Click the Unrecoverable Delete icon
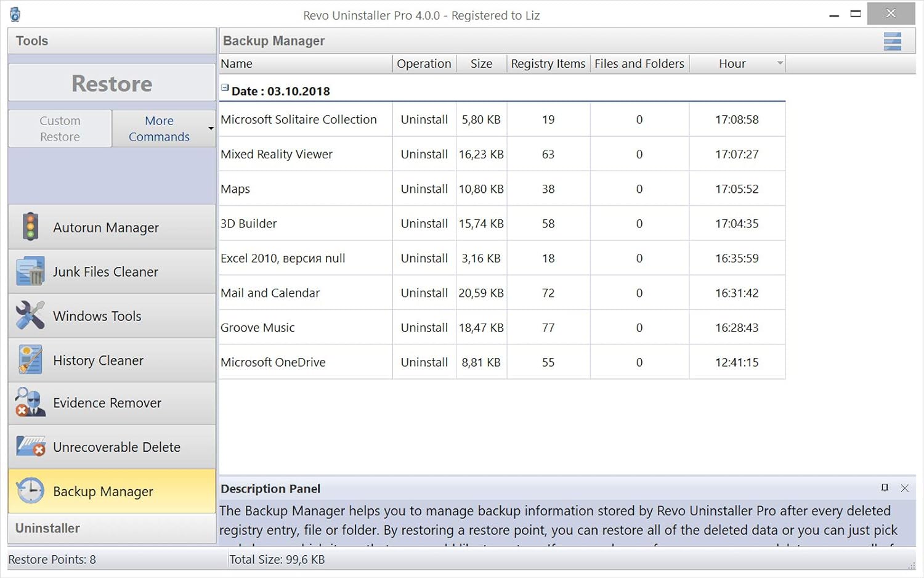Screen dimensions: 924x578 coord(30,447)
